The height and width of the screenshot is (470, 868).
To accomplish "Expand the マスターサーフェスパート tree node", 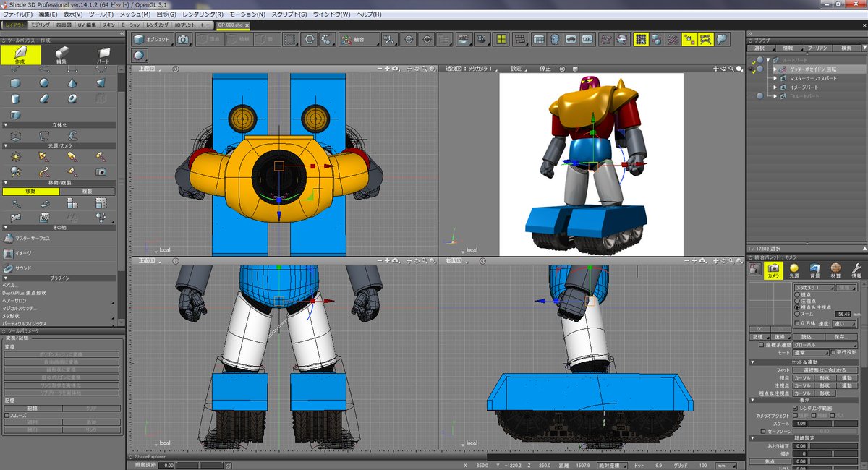I will (x=775, y=78).
